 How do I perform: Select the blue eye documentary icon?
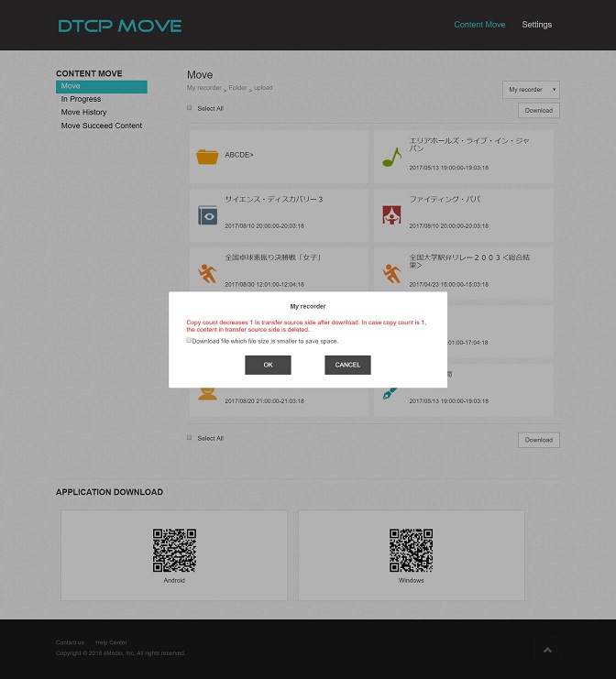pyautogui.click(x=207, y=215)
